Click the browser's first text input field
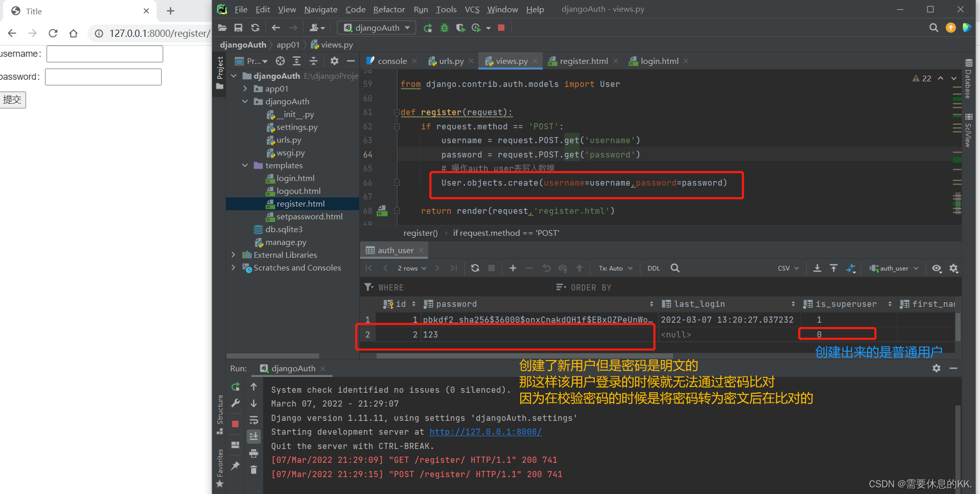The image size is (980, 494). point(105,54)
